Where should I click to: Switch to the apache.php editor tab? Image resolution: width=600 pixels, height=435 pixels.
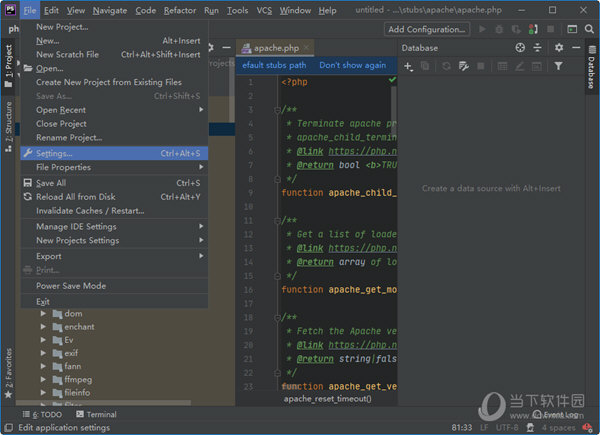click(x=276, y=48)
